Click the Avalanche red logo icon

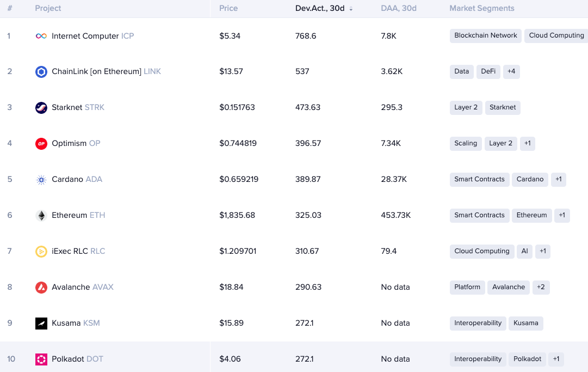41,287
